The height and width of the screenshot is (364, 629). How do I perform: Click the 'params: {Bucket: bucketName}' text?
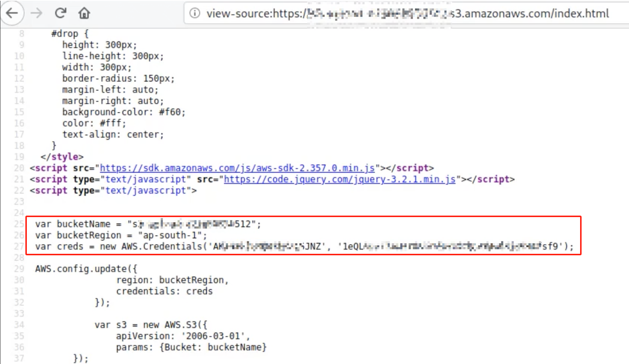click(x=191, y=347)
